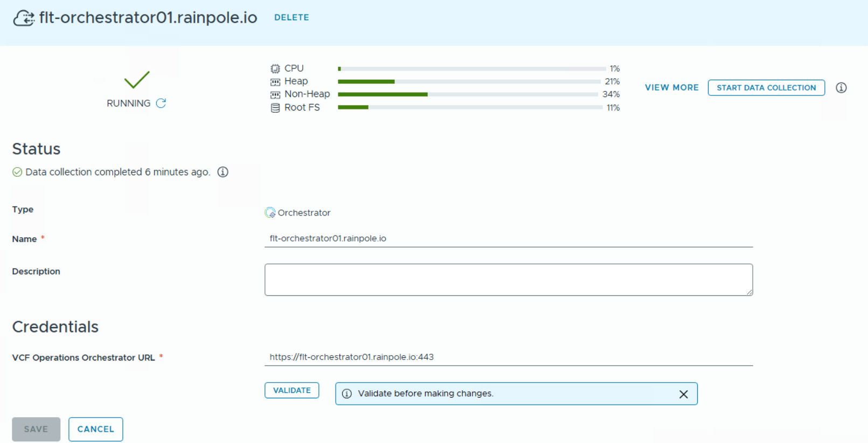Click the CANCEL button

[x=95, y=429]
